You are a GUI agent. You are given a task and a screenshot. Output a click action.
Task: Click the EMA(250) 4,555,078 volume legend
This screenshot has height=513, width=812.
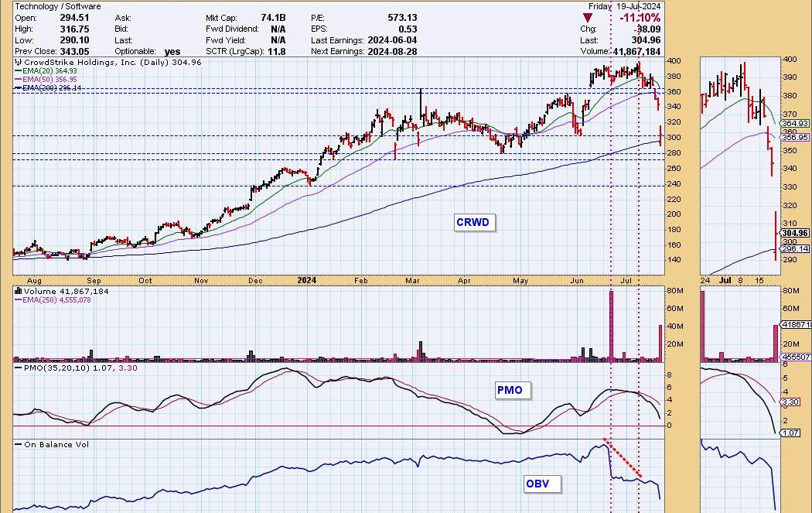click(x=53, y=299)
